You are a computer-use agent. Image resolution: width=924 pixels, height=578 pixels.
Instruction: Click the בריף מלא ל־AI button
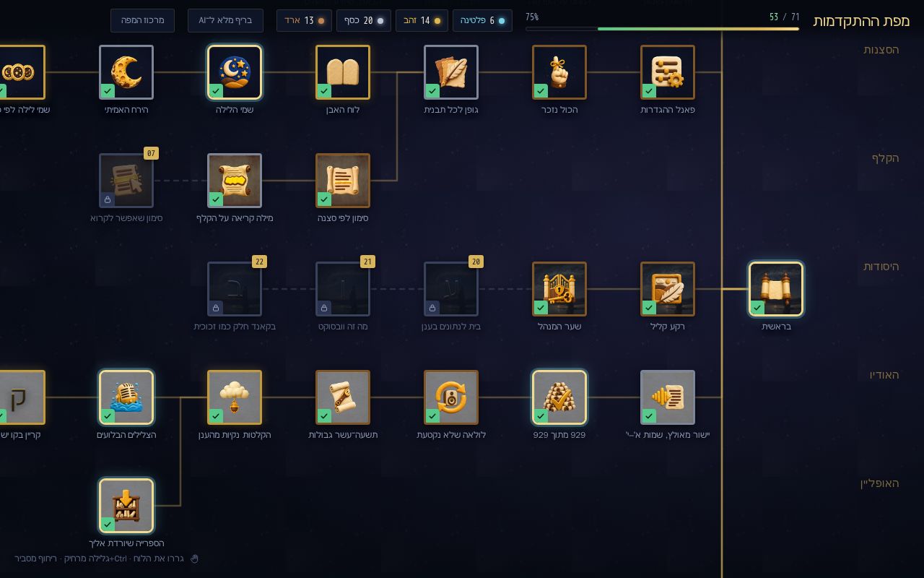pos(225,20)
